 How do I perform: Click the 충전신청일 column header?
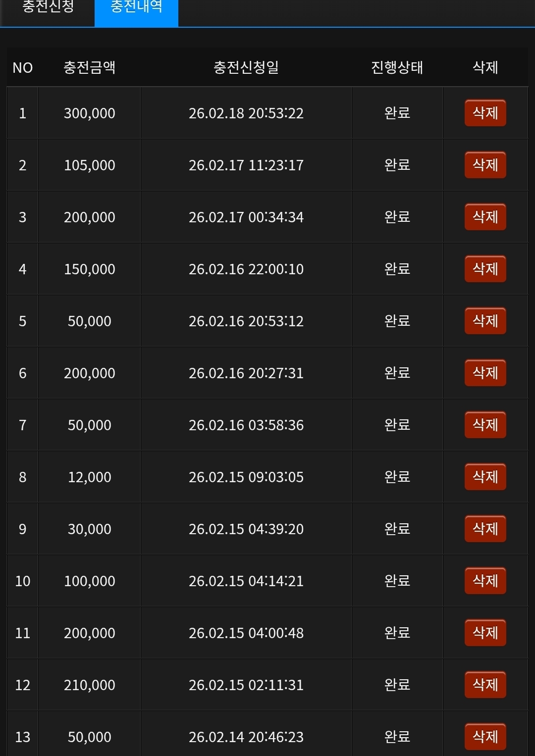(246, 67)
